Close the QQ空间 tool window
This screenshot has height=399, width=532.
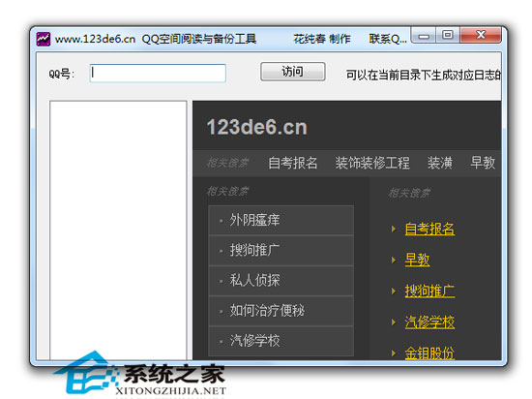click(x=481, y=35)
